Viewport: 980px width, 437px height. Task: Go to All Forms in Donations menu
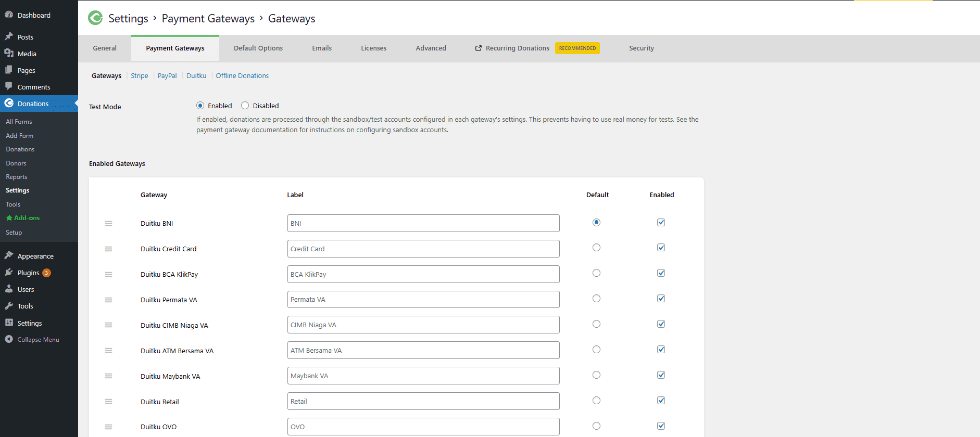pos(19,122)
